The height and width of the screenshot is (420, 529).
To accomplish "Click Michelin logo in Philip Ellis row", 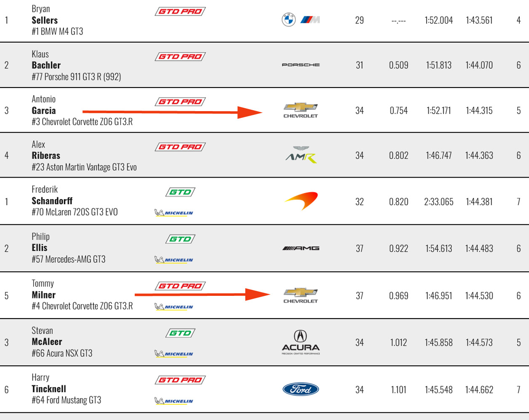I will pos(174,260).
